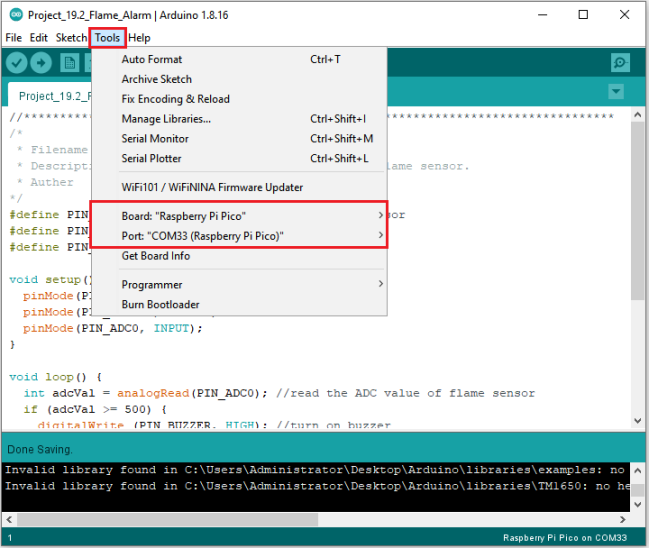Click the Upload arrow toolbar icon
The height and width of the screenshot is (549, 650).
[41, 63]
